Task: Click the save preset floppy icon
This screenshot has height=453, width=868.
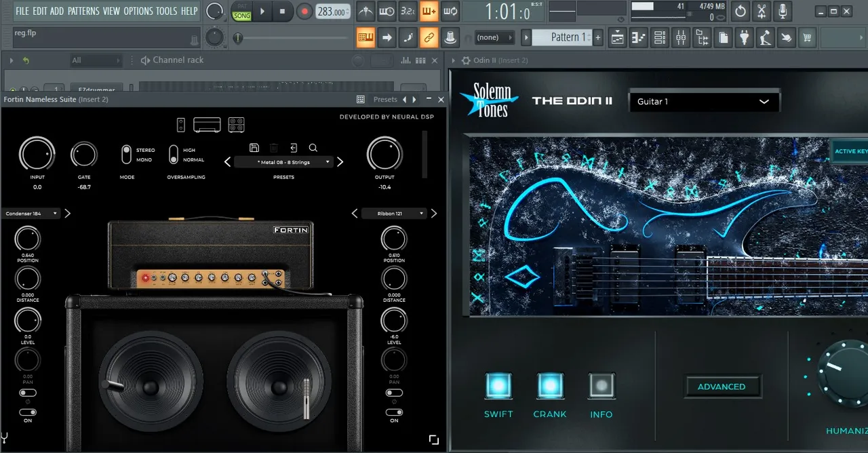Action: (x=254, y=147)
